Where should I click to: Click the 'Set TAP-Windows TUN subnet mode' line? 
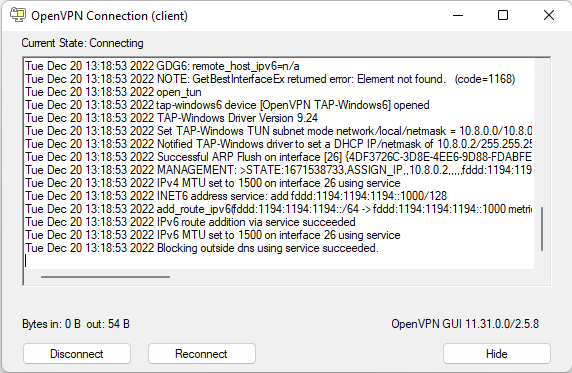click(278, 131)
